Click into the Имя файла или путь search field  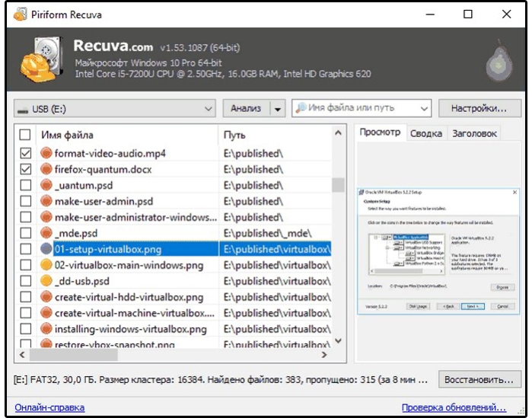coord(362,108)
